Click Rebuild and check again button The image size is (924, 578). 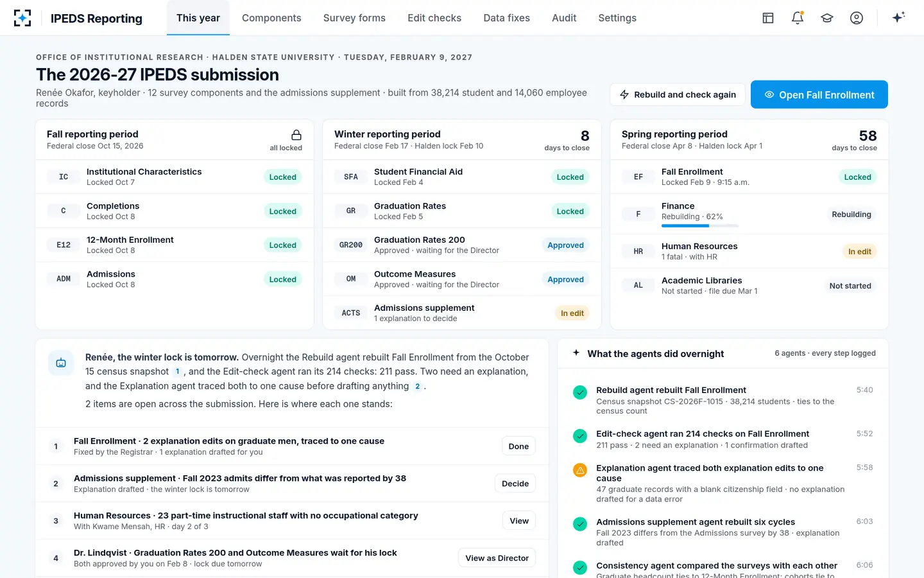pyautogui.click(x=678, y=94)
